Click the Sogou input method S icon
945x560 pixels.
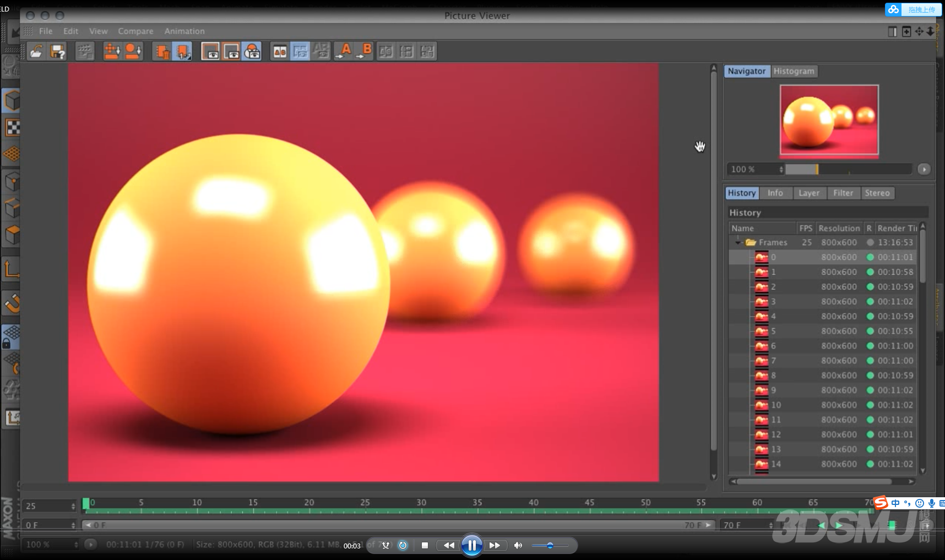[x=881, y=503]
